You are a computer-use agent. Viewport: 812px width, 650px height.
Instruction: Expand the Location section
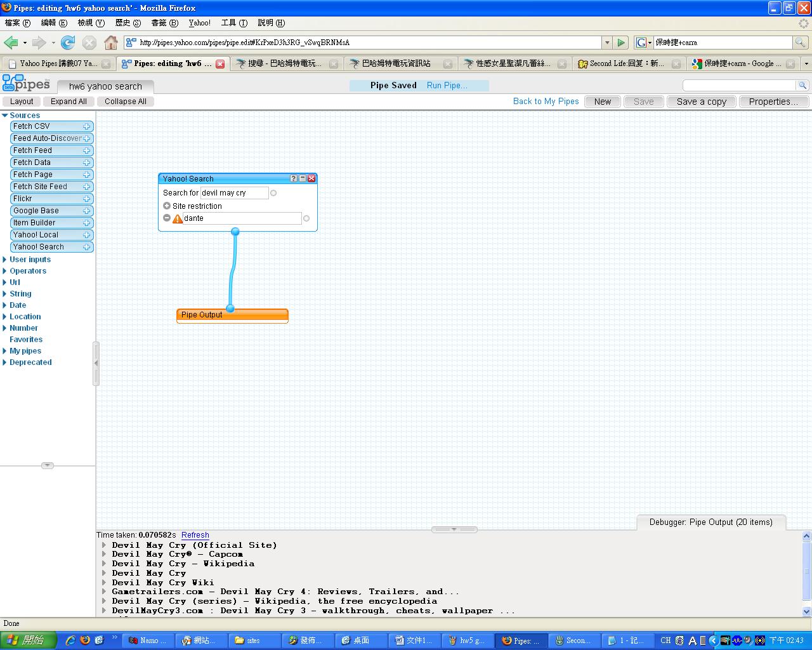click(4, 317)
